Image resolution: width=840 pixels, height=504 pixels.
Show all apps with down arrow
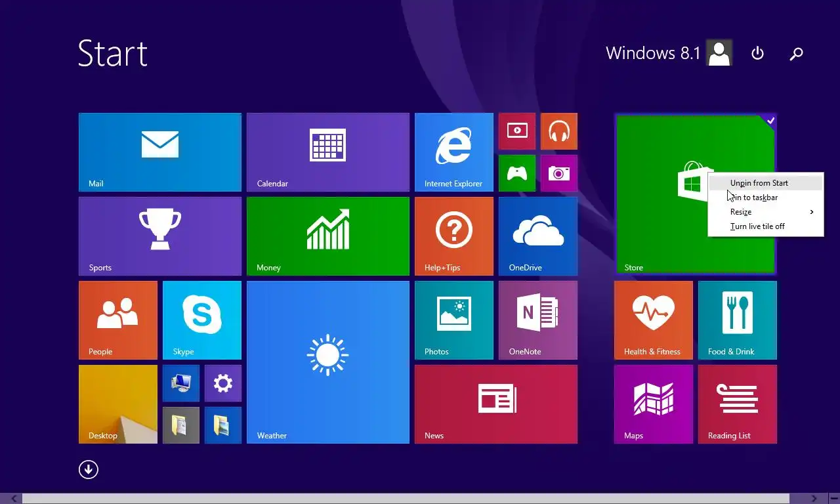(x=89, y=469)
